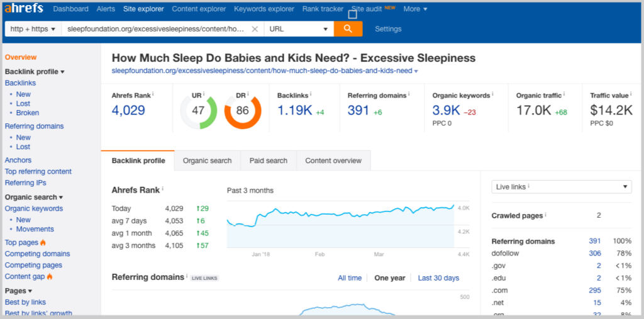
Task: Click the ahrefs logo
Action: pyautogui.click(x=24, y=9)
